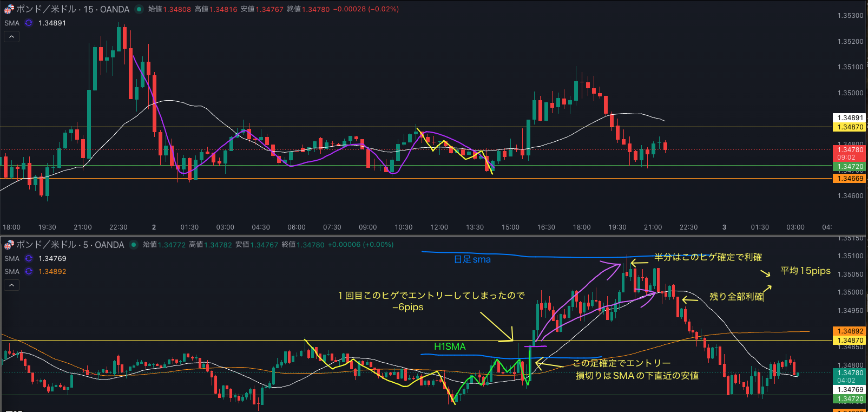868x412 pixels.
Task: Click the market status dot on 5-minute chart
Action: click(x=134, y=245)
